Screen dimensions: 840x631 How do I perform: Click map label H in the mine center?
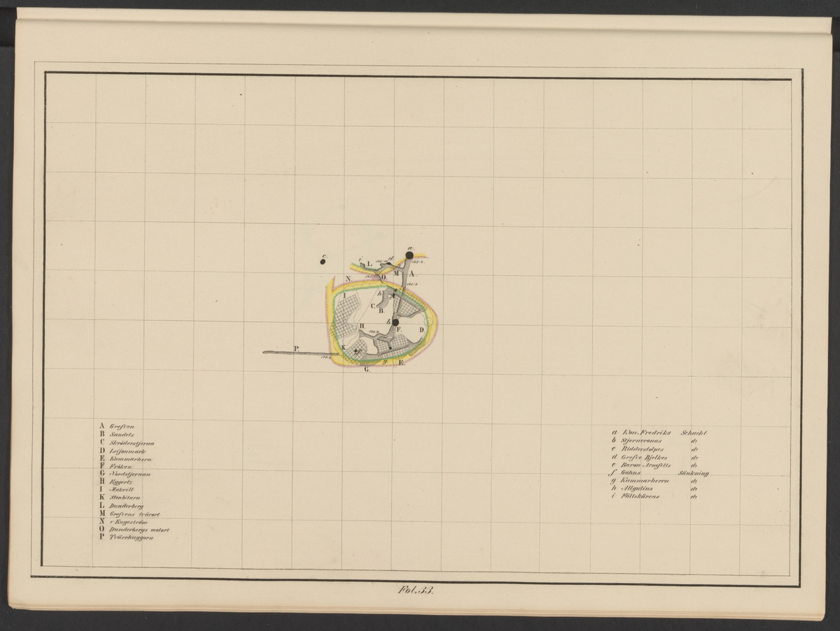[x=362, y=326]
